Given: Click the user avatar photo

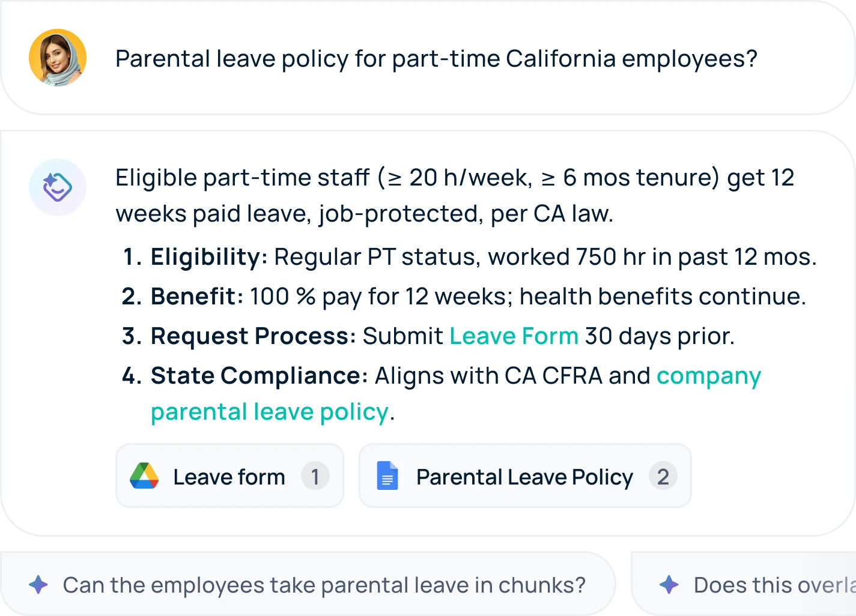Looking at the screenshot, I should point(57,57).
